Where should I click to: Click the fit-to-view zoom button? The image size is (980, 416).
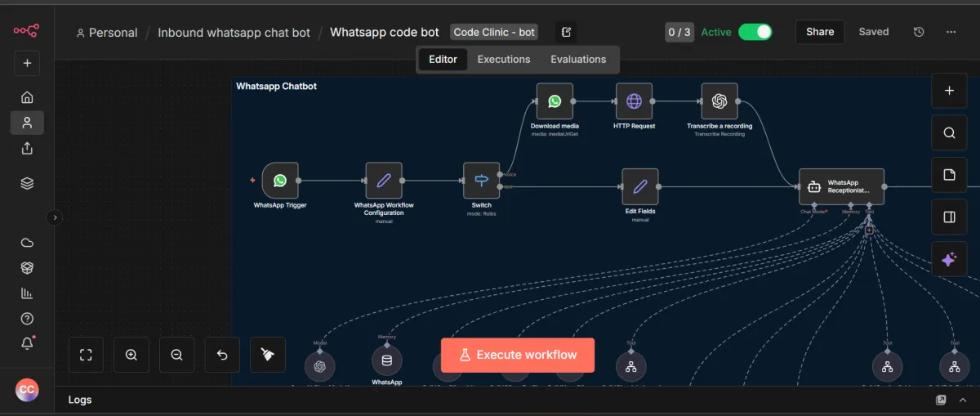86,355
